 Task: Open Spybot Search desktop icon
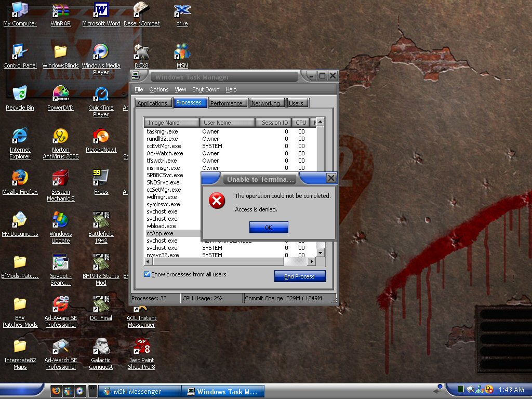coord(60,270)
